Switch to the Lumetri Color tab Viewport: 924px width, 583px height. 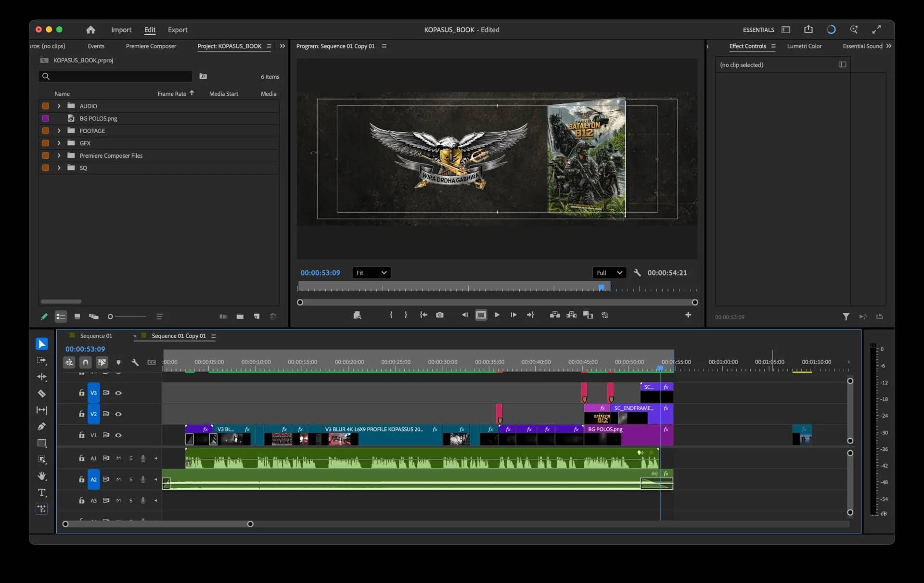804,46
